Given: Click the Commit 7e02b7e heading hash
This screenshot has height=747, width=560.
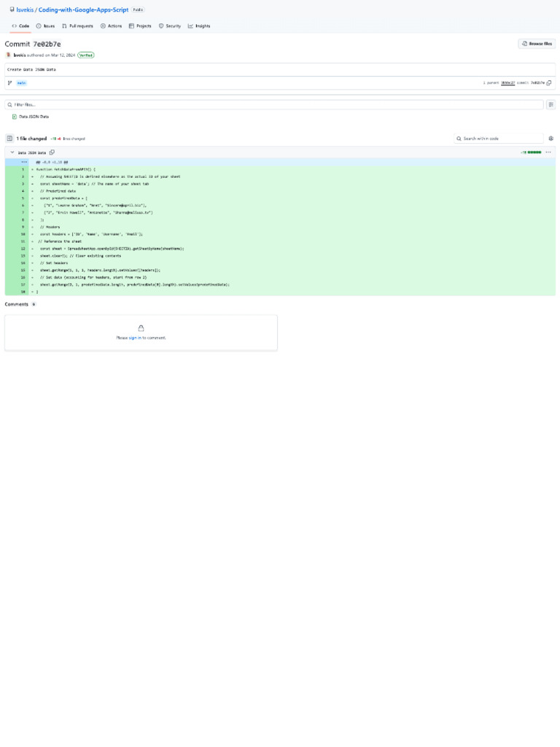Looking at the screenshot, I should click(47, 44).
